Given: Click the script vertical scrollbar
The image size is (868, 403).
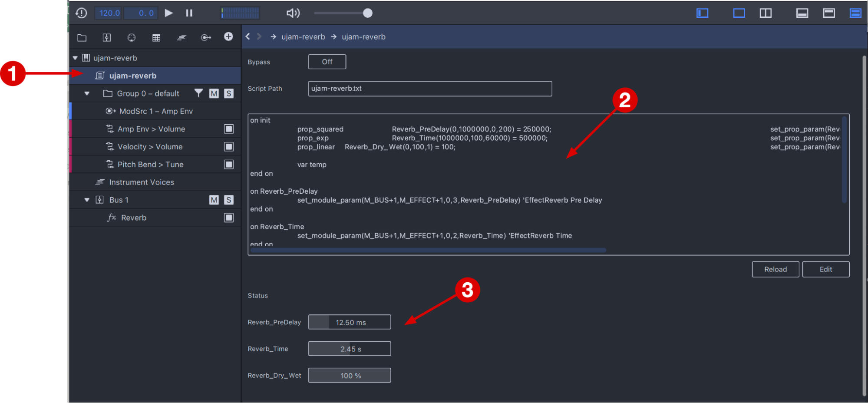Looking at the screenshot, I should tap(844, 159).
